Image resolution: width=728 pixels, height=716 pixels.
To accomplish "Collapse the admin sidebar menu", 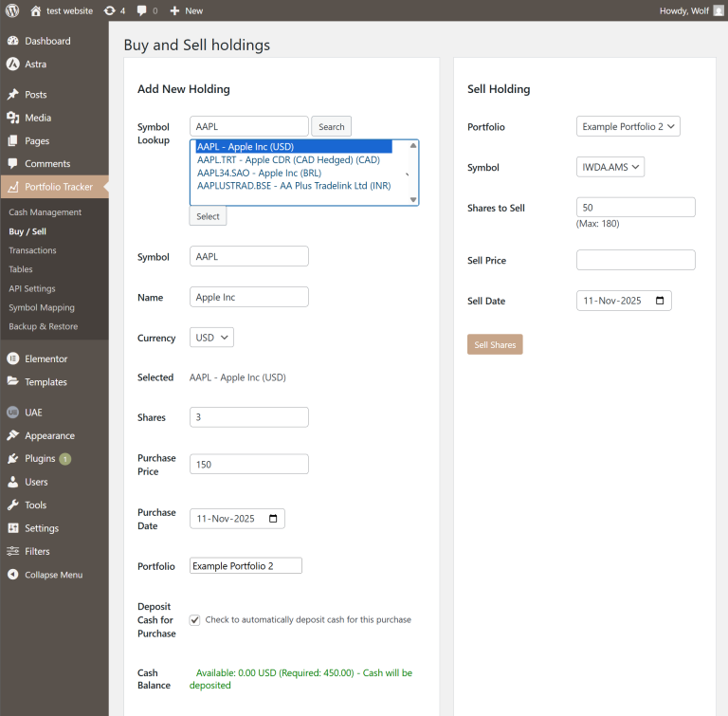I will coord(53,575).
